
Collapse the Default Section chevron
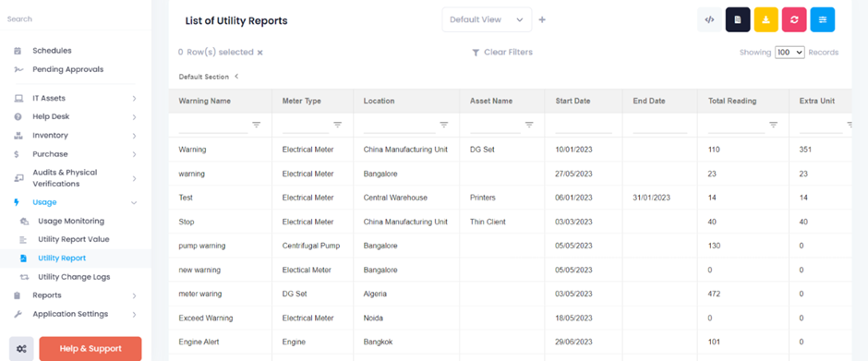[x=236, y=77]
